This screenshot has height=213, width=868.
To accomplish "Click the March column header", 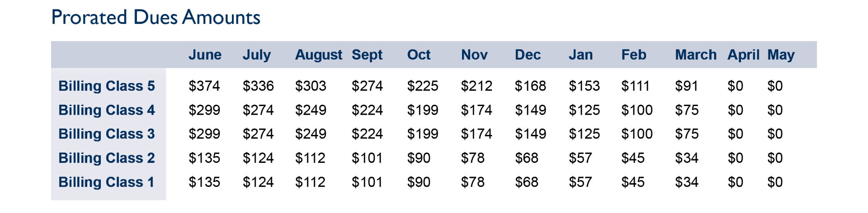I will pos(696,55).
